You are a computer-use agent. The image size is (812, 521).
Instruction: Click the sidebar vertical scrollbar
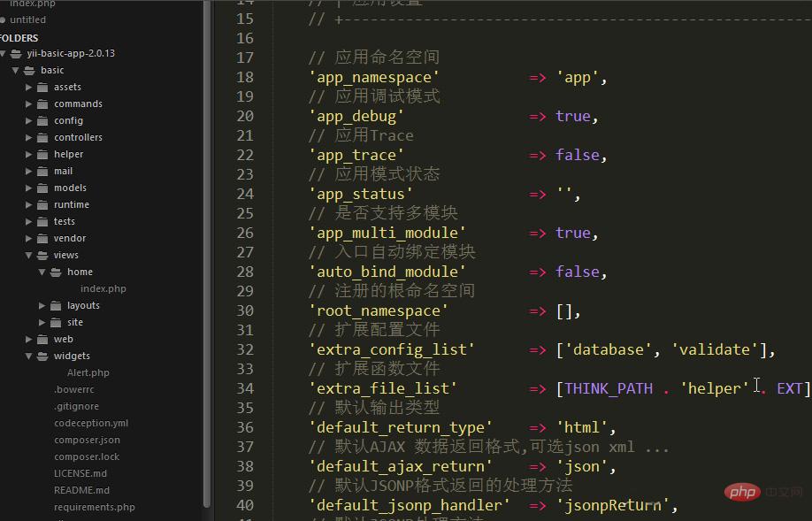tap(207, 265)
